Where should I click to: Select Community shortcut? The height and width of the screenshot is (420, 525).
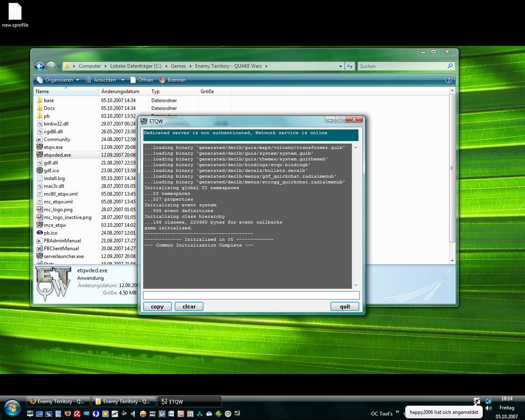[57, 139]
